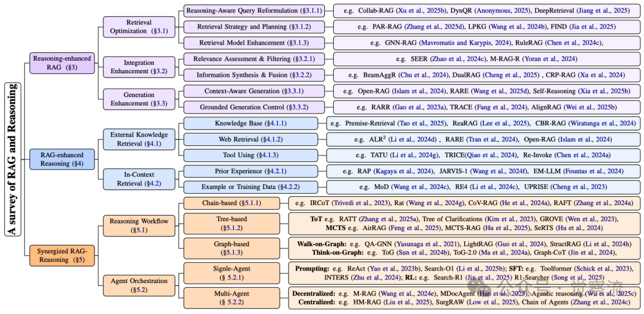Screen dimensions: 644x314
Task: Click the 'In-Context Retrieval (§4.2)' box
Action: click(139, 179)
